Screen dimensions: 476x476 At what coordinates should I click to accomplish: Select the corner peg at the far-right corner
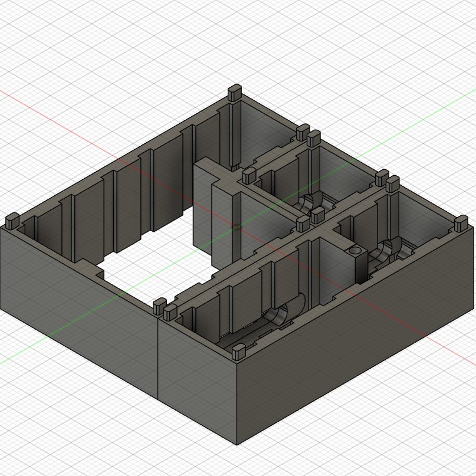coord(461,224)
